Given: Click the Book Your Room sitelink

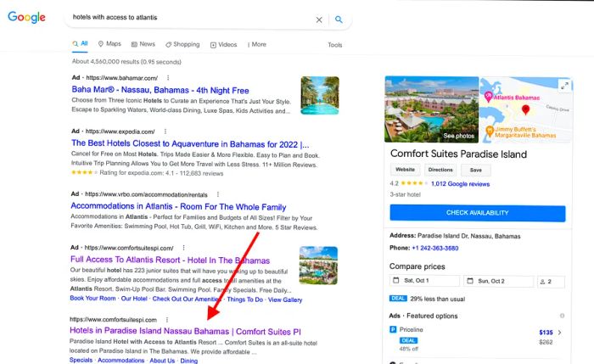Looking at the screenshot, I should (x=92, y=299).
